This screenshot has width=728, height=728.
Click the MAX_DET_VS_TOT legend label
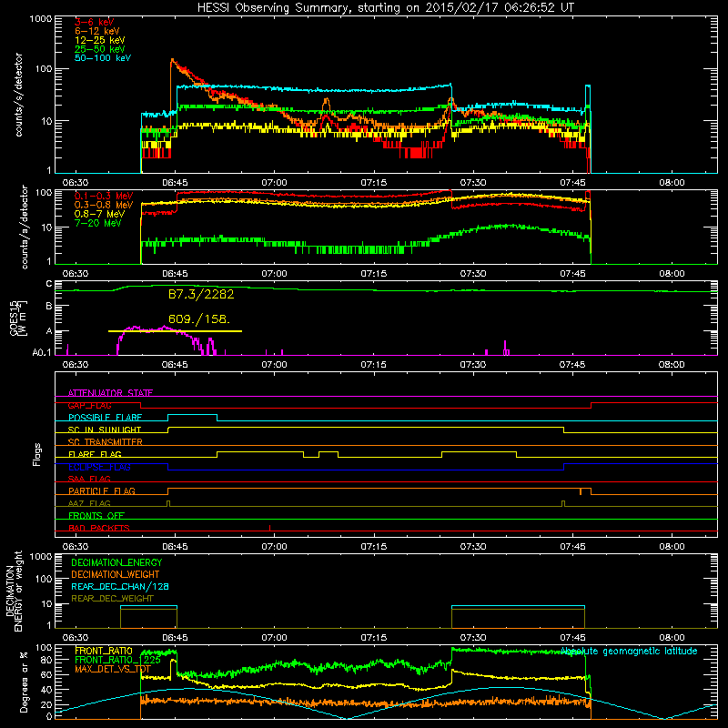tap(113, 669)
